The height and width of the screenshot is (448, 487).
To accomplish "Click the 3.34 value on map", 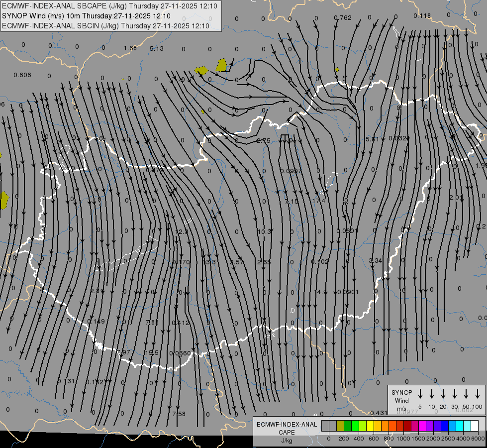I will (x=376, y=260).
